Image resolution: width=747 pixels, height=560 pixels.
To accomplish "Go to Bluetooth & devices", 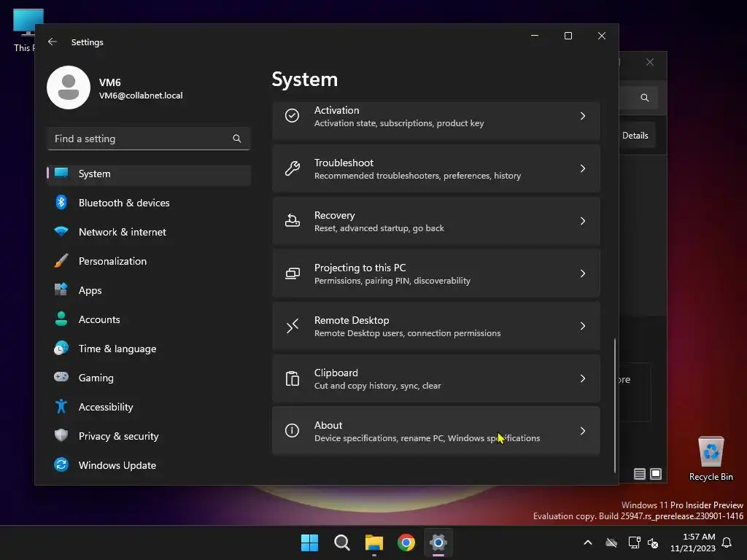I will 149,203.
